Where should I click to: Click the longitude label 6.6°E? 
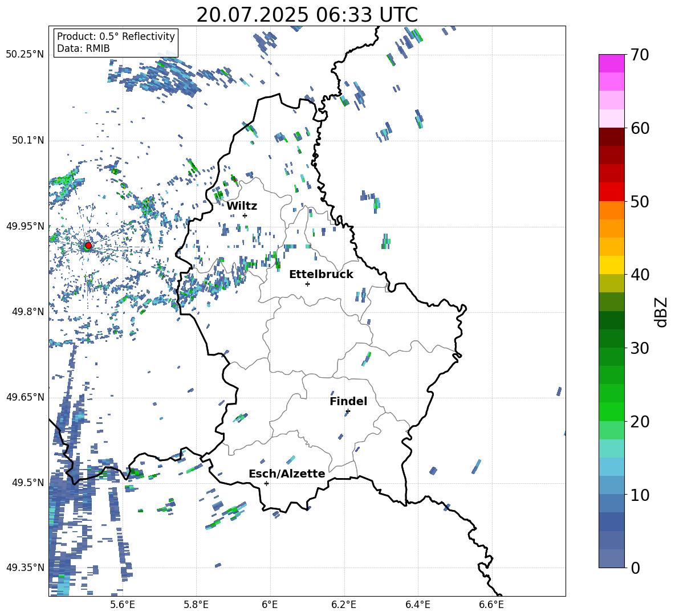491,605
